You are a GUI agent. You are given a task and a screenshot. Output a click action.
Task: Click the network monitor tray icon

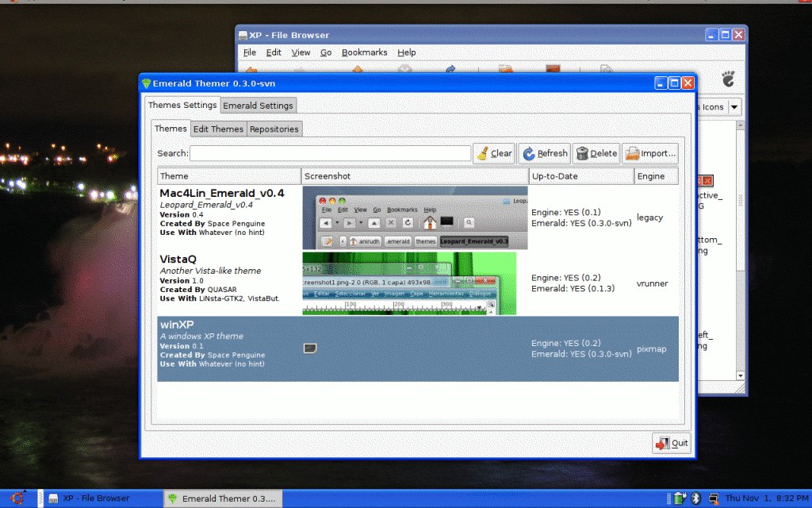[713, 498]
